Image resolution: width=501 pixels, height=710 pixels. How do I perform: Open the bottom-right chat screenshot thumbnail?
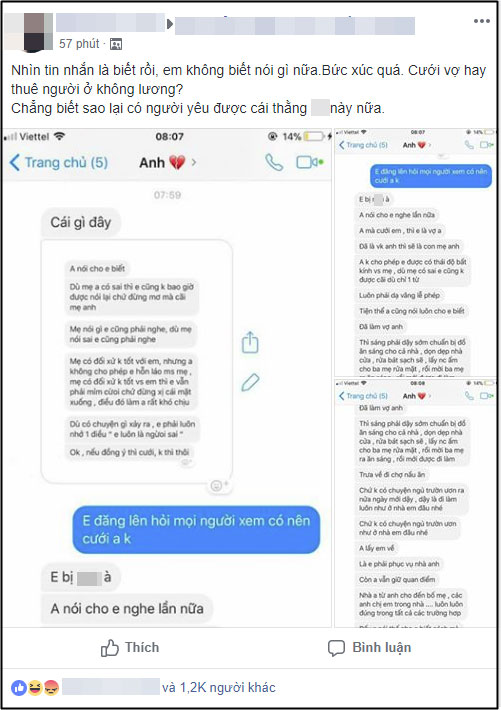click(415, 503)
